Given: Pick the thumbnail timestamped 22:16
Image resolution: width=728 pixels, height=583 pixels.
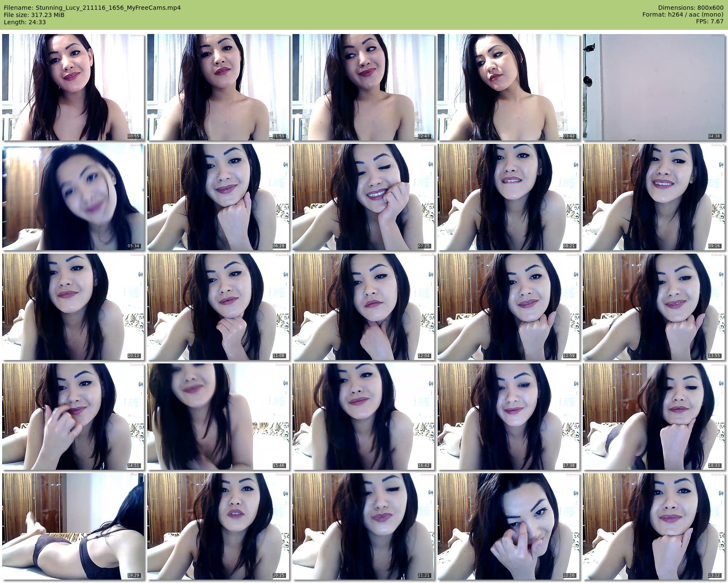Looking at the screenshot, I should tap(509, 526).
